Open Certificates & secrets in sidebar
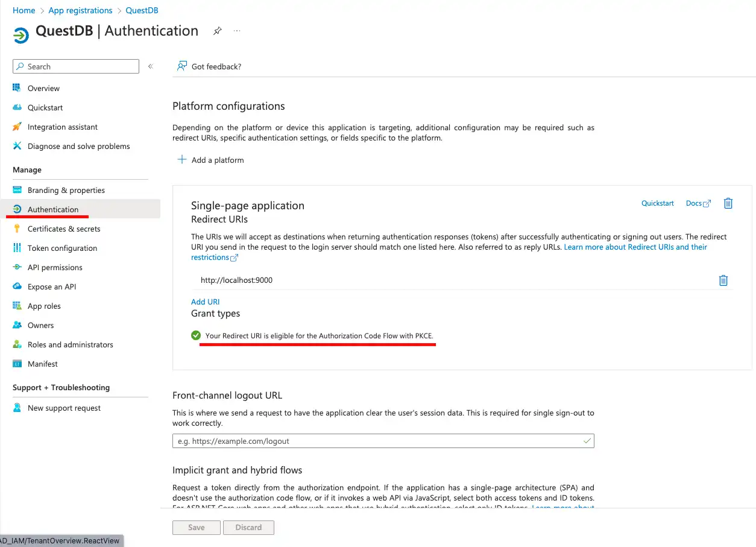 [64, 229]
